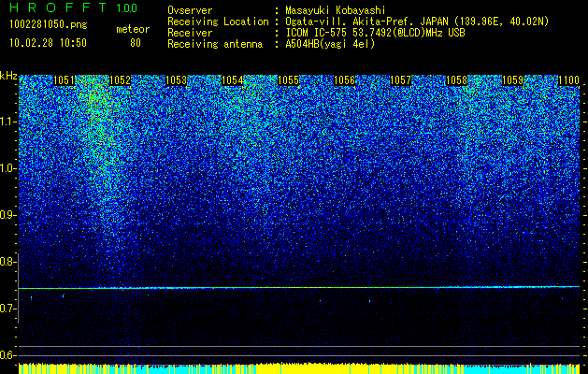588x374 pixels.
Task: Click the 1056 time marker
Action: coord(344,80)
